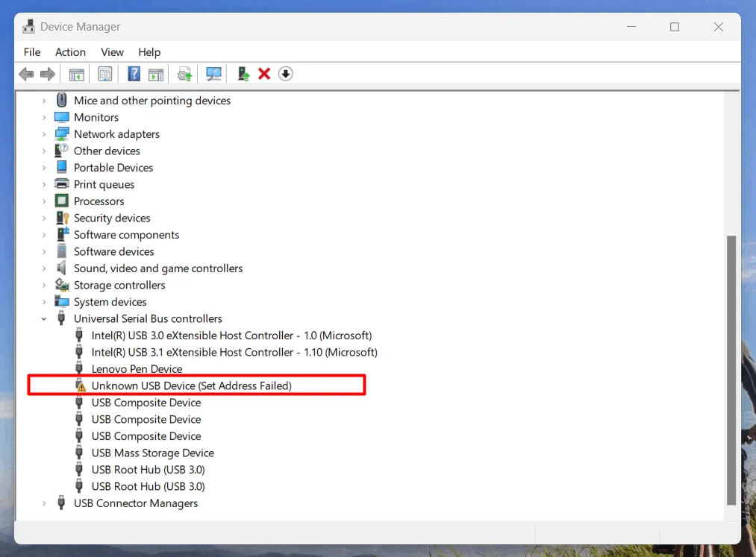
Task: Toggle the action pane toolbar icon
Action: tap(156, 75)
